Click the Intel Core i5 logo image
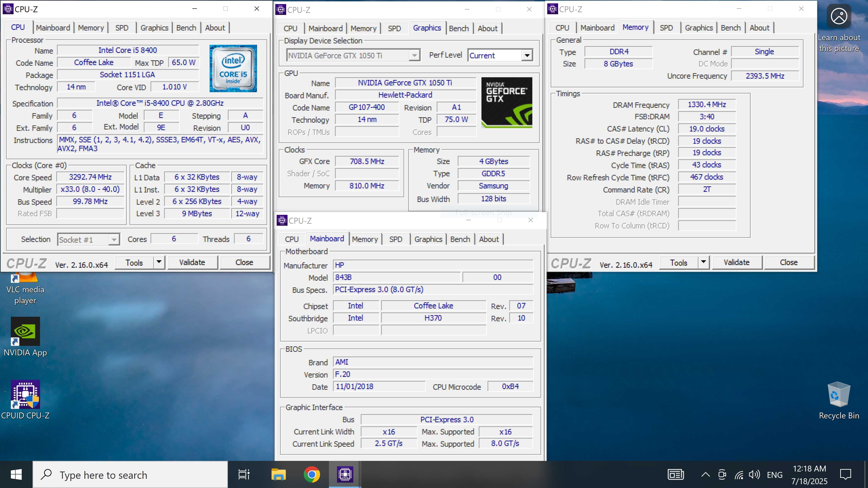This screenshot has height=488, width=868. 233,68
